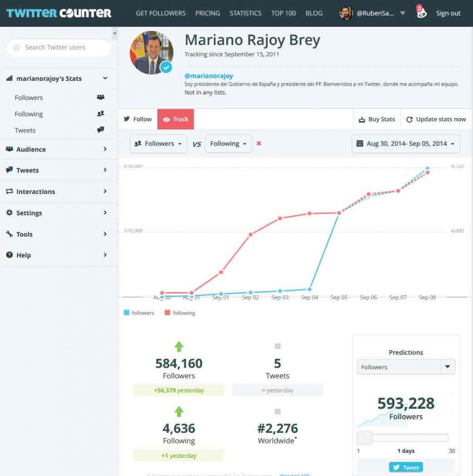Click the bar chart icon beside marianorajoy's Stats
The width and height of the screenshot is (473, 476).
click(9, 78)
